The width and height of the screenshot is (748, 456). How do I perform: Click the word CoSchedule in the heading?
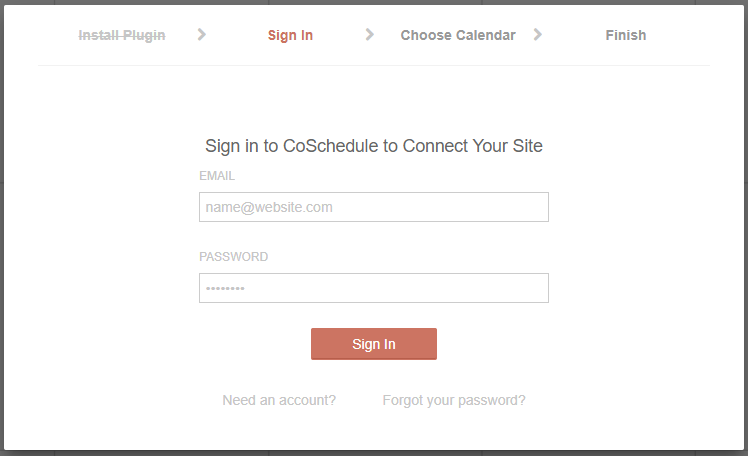331,146
